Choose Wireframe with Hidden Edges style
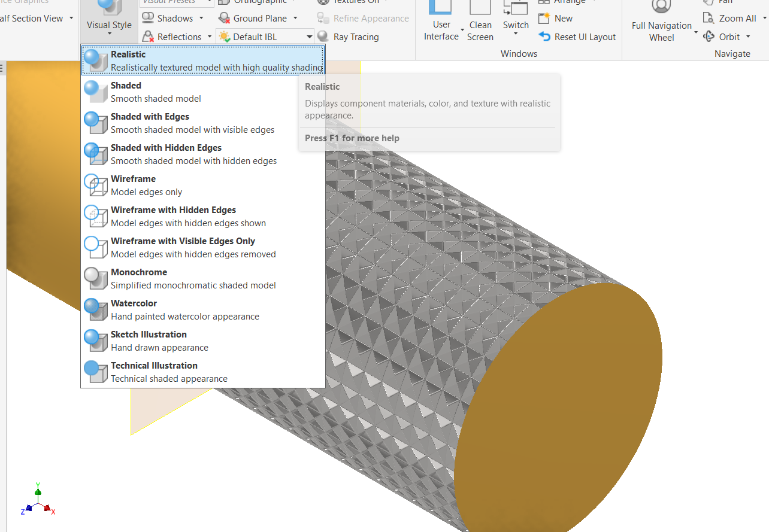Screen dimensions: 769x532 [x=203, y=216]
